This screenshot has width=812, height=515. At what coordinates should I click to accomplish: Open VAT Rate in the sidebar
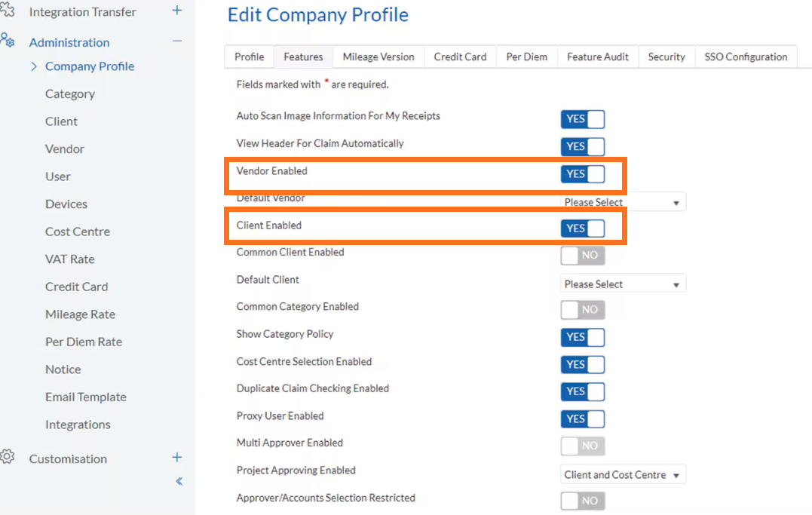[70, 259]
